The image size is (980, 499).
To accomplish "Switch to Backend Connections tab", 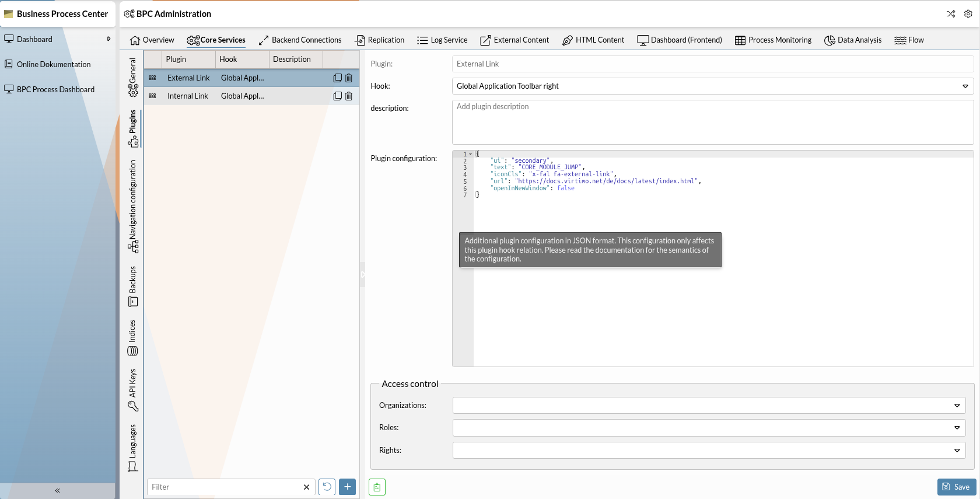I will click(300, 40).
